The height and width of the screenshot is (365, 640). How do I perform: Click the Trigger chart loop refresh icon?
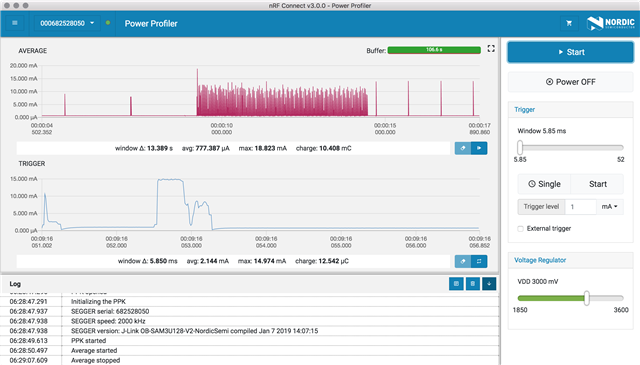(479, 261)
